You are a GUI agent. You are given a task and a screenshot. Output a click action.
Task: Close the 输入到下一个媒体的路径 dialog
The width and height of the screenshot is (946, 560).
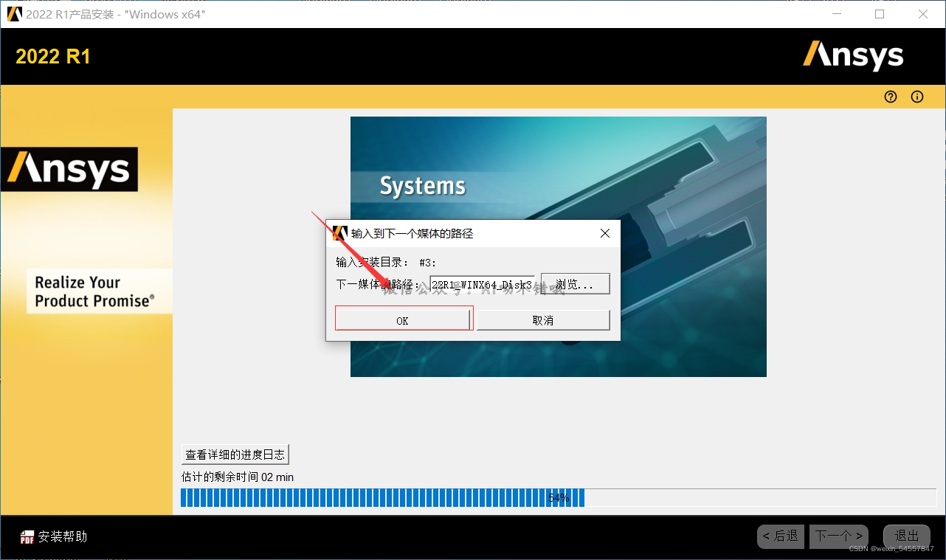[x=605, y=233]
